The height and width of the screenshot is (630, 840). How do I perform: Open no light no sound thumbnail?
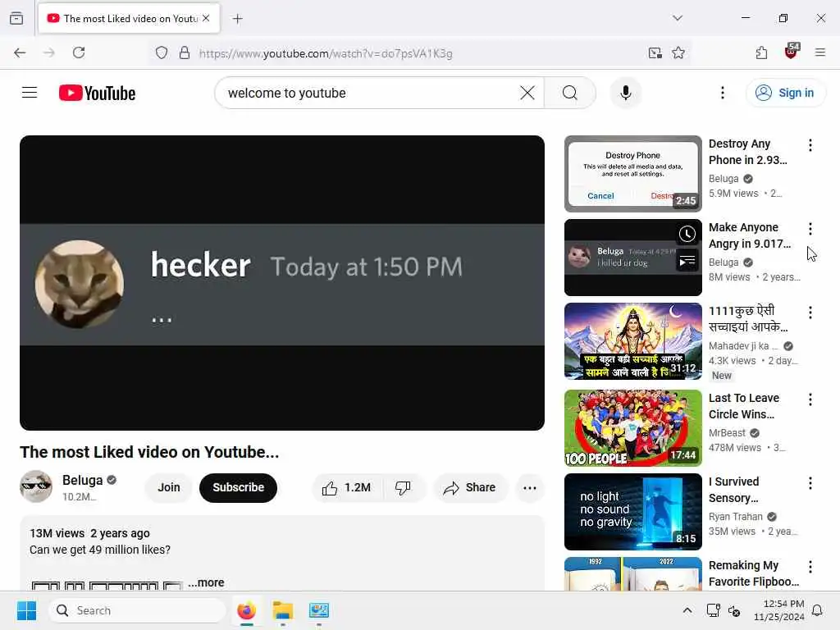pos(632,511)
